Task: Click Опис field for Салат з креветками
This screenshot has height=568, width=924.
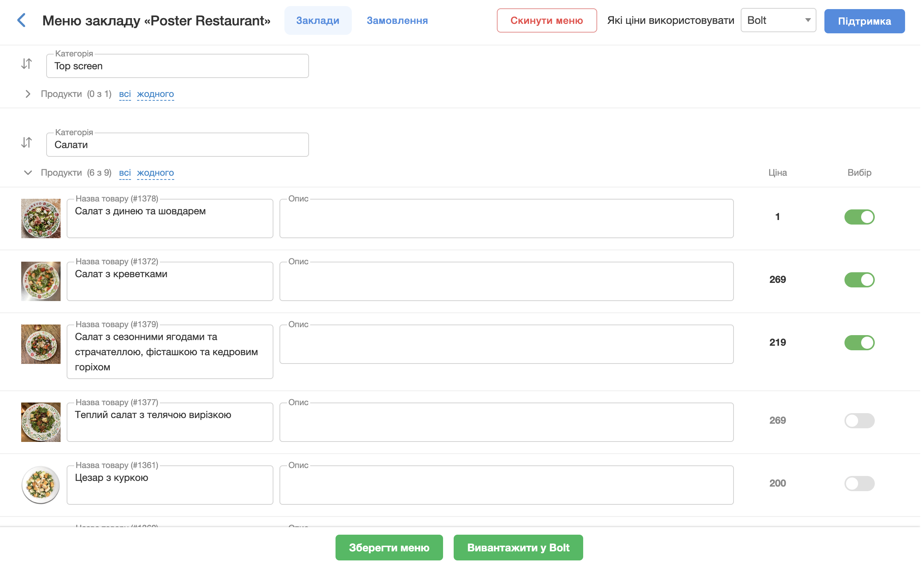Action: point(506,281)
